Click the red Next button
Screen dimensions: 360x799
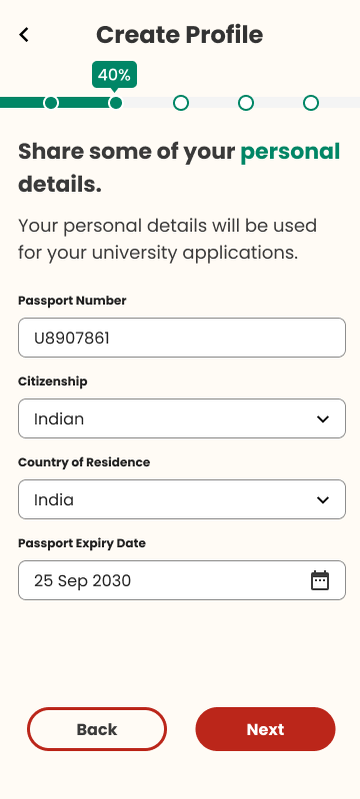tap(265, 729)
